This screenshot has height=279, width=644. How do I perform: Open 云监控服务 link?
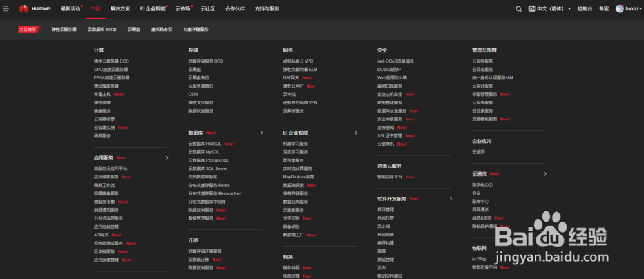pos(482,61)
